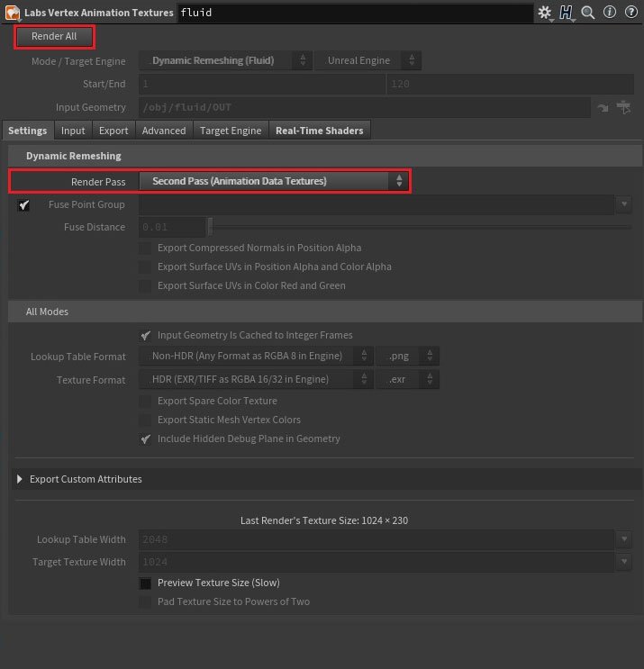Image resolution: width=644 pixels, height=669 pixels.
Task: Enable Export Surface UVs in Color Red and Green
Action: pyautogui.click(x=145, y=285)
